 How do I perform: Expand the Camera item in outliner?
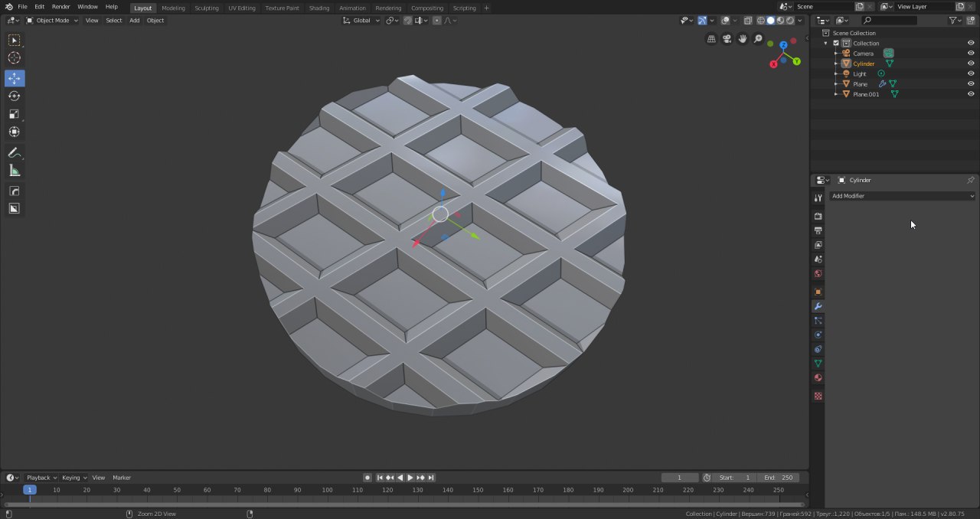[x=836, y=54]
